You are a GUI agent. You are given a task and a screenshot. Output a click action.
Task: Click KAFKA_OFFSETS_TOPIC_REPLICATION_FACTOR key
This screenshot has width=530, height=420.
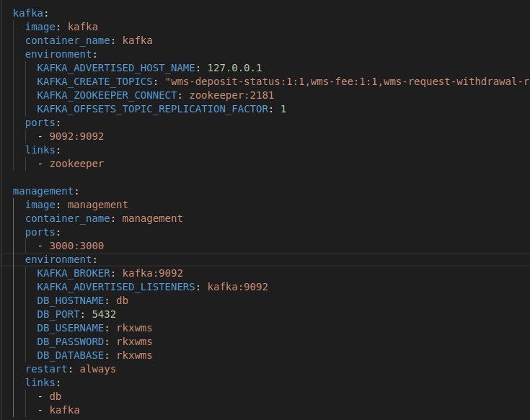152,109
